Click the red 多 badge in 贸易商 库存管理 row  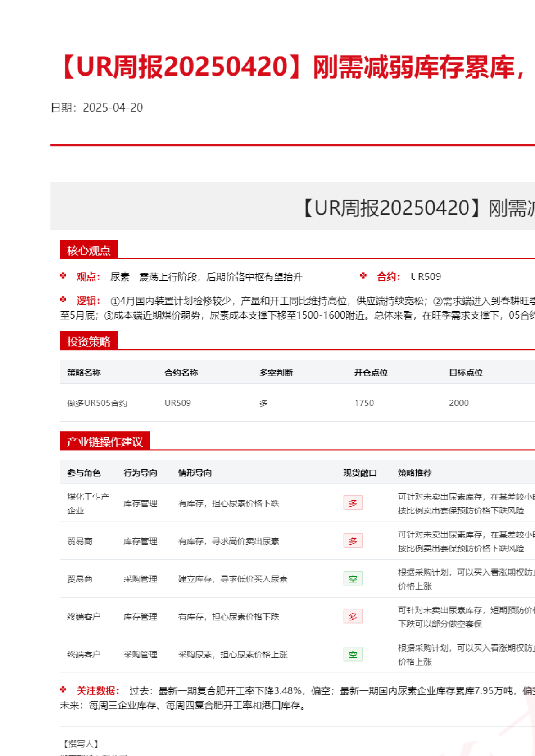point(353,541)
